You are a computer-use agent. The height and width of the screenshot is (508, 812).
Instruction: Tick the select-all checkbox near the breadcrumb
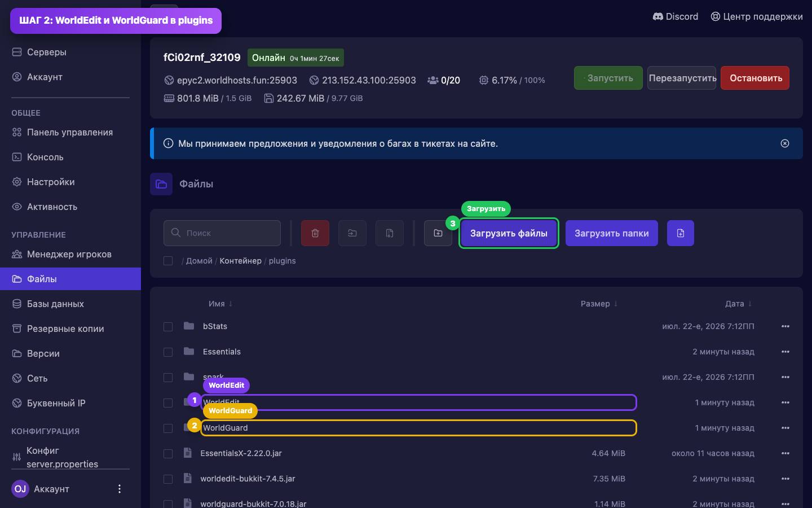pos(168,261)
